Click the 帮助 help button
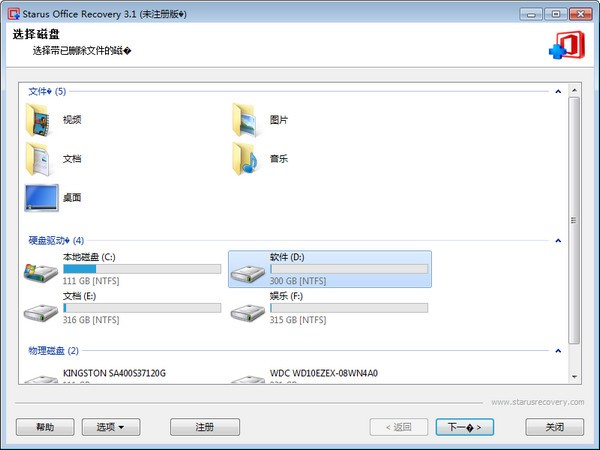Screen dimensions: 600x450 tap(45, 427)
